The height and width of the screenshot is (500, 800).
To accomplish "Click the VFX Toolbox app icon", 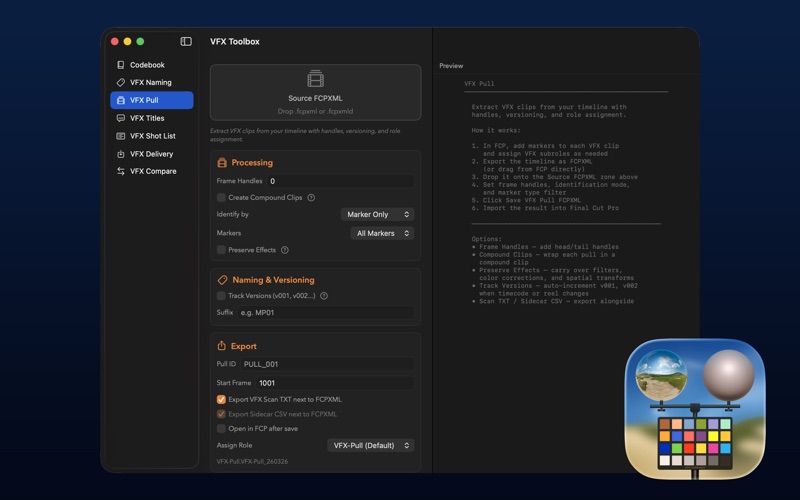I will click(x=694, y=409).
